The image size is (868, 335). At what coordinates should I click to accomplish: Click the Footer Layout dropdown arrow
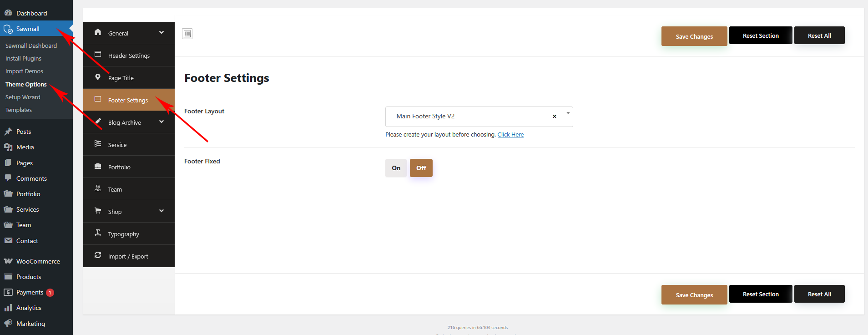[x=568, y=113]
